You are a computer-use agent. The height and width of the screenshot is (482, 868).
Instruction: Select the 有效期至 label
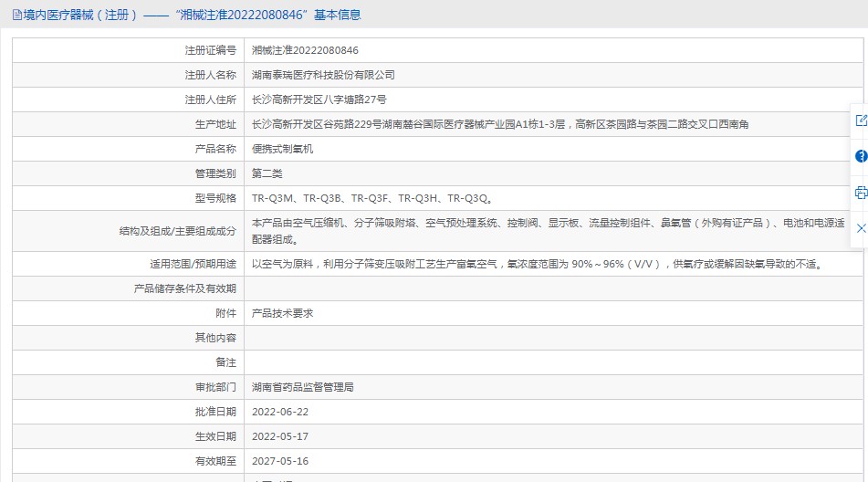215,461
